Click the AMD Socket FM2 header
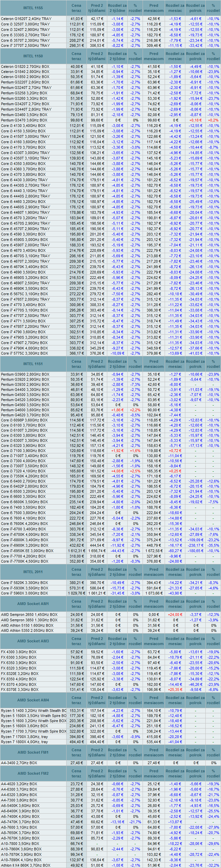221x868 pixels. pos(33,773)
